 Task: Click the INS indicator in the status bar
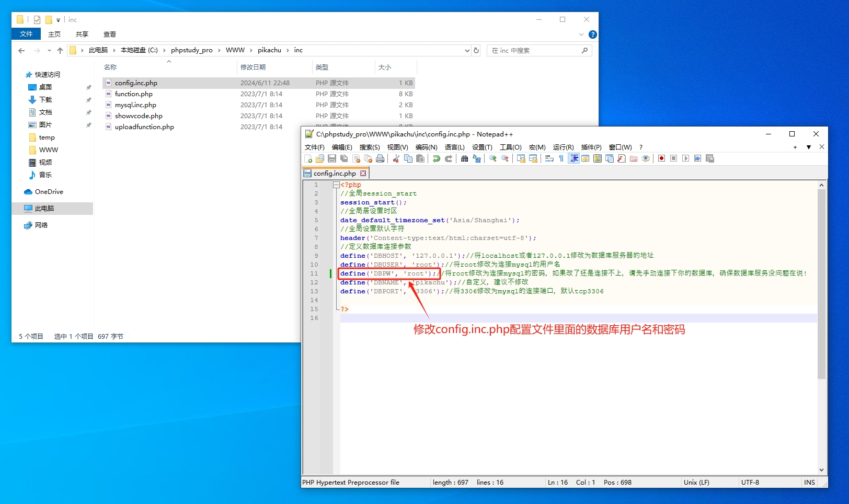pos(809,482)
